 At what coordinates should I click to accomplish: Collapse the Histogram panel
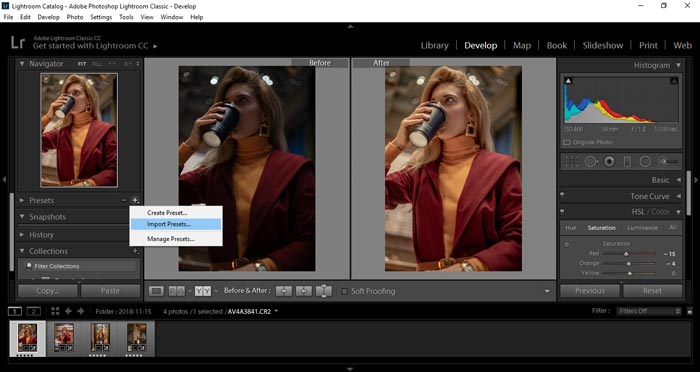(x=678, y=65)
